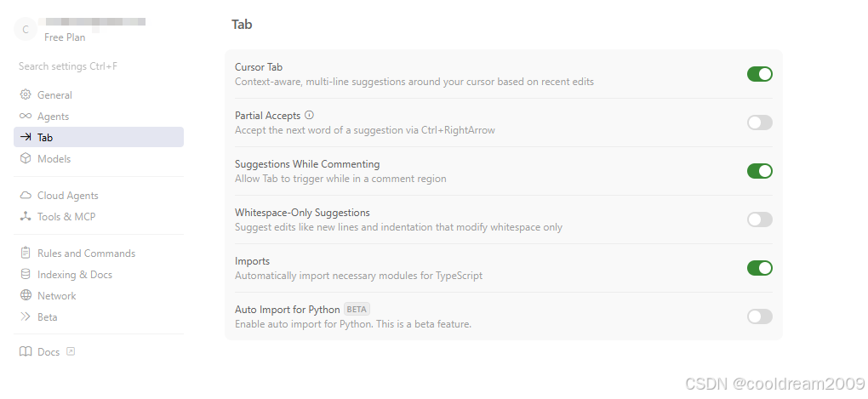Viewport: 868px width, 399px height.
Task: Click the Models cube icon
Action: [x=26, y=158]
